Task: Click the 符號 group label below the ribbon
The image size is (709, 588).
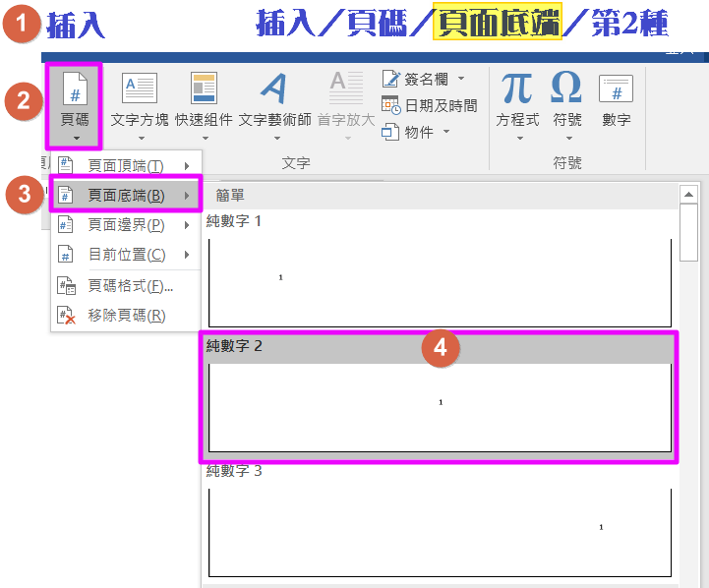Action: point(567,162)
